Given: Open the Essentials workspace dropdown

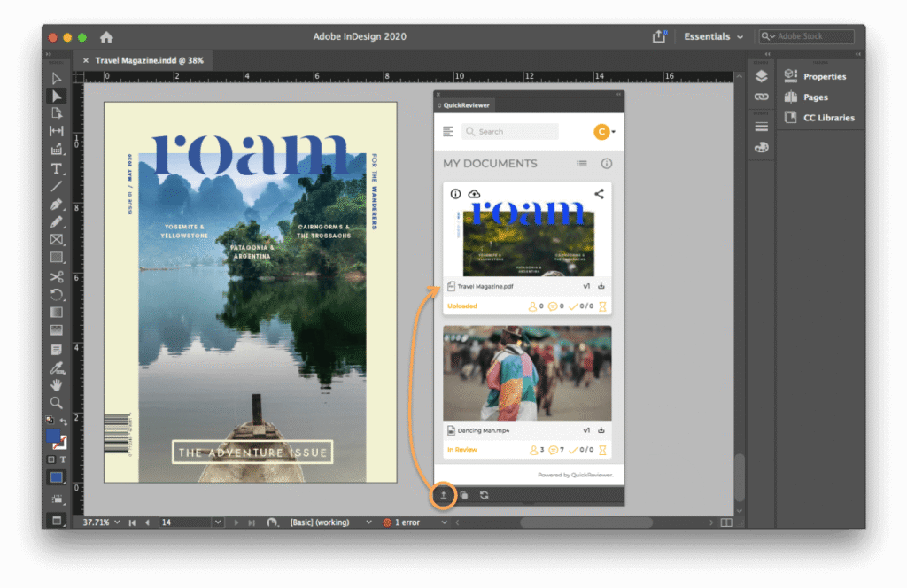Looking at the screenshot, I should pyautogui.click(x=713, y=37).
